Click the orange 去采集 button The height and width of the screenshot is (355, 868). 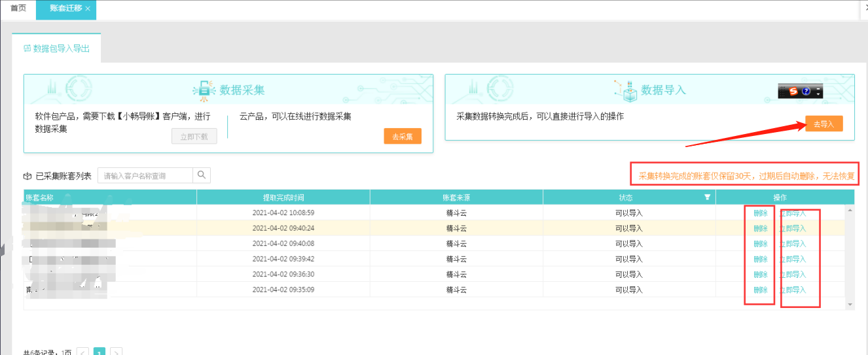(x=403, y=136)
